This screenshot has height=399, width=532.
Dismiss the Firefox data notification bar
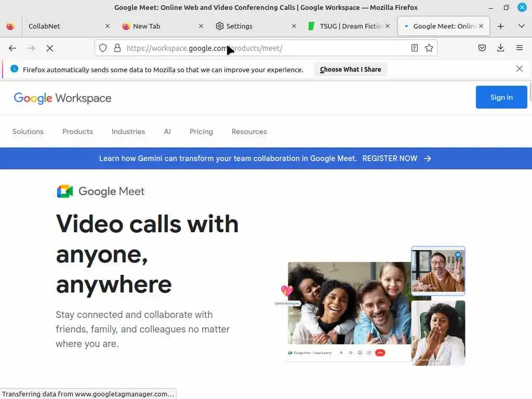tap(519, 69)
